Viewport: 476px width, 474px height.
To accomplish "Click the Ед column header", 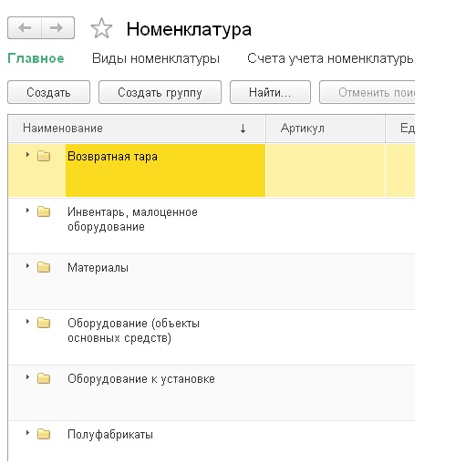I will point(400,129).
